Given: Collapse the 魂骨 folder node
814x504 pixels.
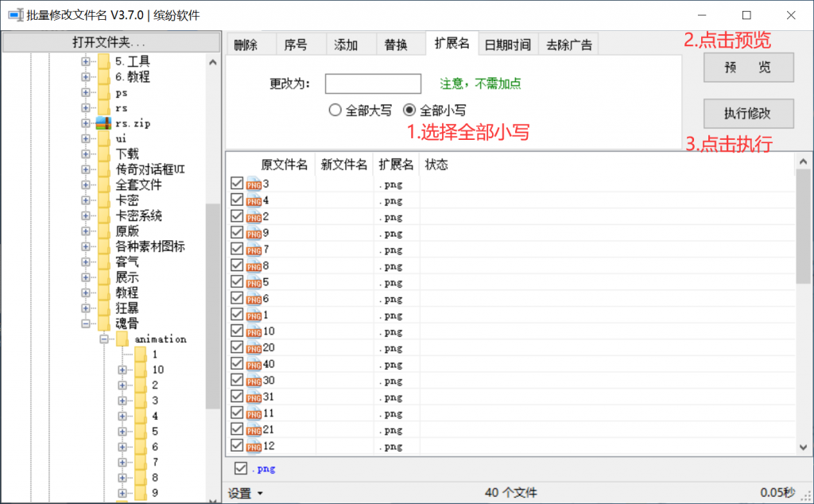Looking at the screenshot, I should coord(86,324).
